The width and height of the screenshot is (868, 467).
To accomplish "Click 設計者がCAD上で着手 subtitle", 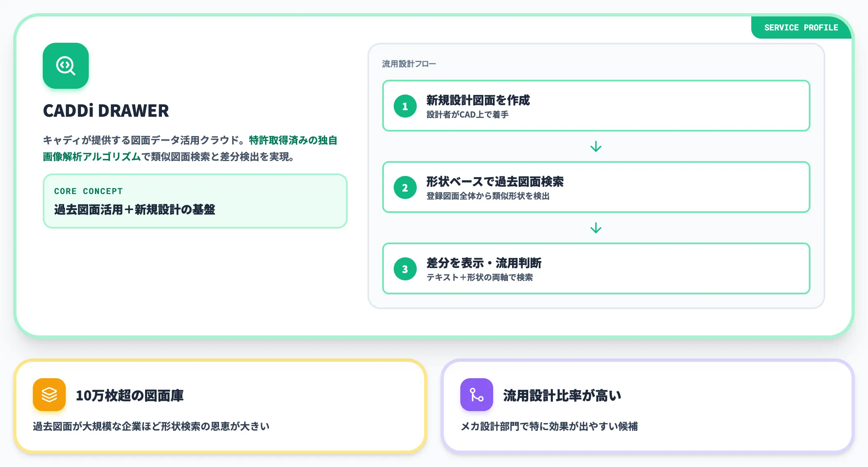I will pyautogui.click(x=467, y=115).
